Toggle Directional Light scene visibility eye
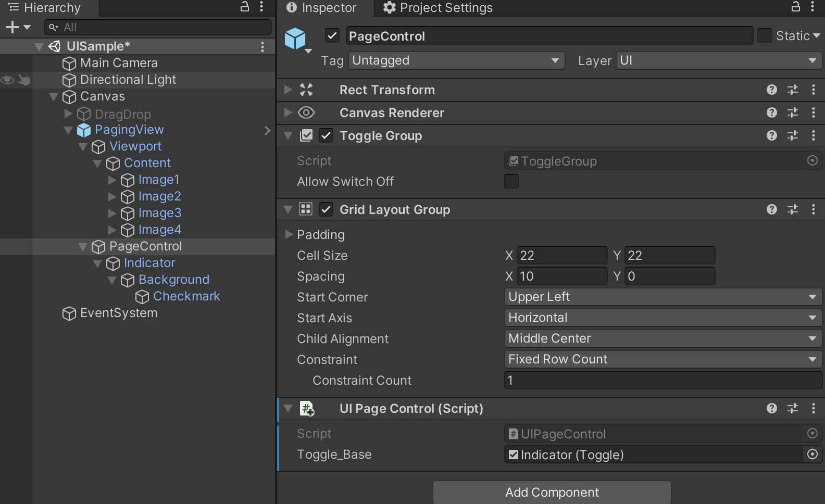The height and width of the screenshot is (504, 825). (x=7, y=80)
